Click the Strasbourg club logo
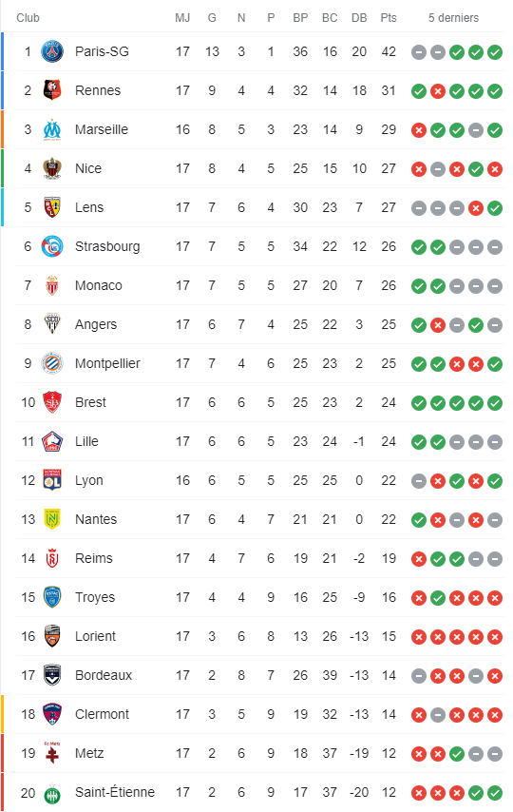The height and width of the screenshot is (812, 513). click(51, 246)
